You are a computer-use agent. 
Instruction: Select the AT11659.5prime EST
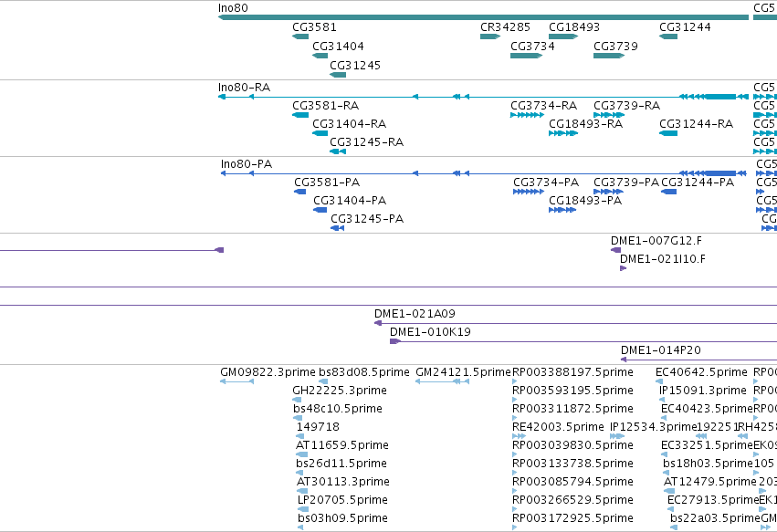click(302, 454)
